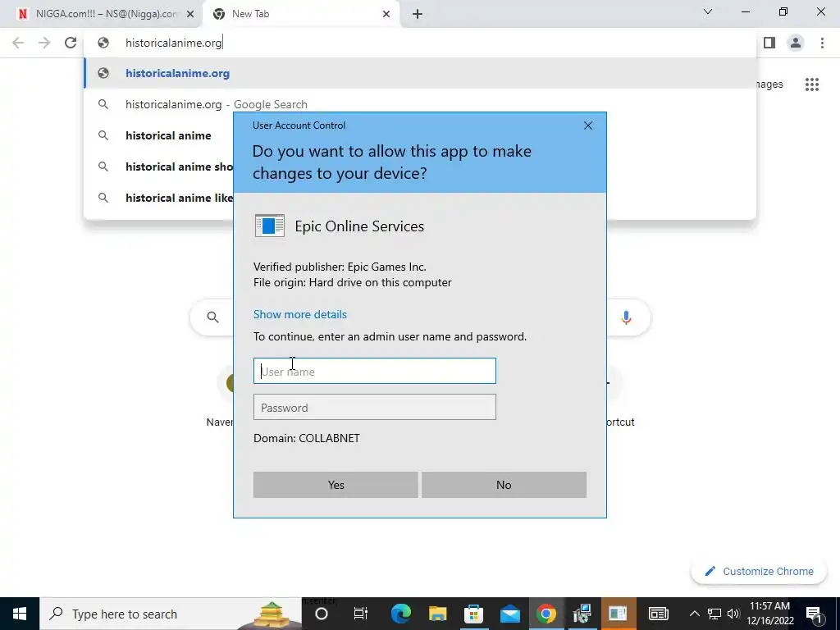840x630 pixels.
Task: Click Yes in the UAC prompt
Action: coord(336,485)
